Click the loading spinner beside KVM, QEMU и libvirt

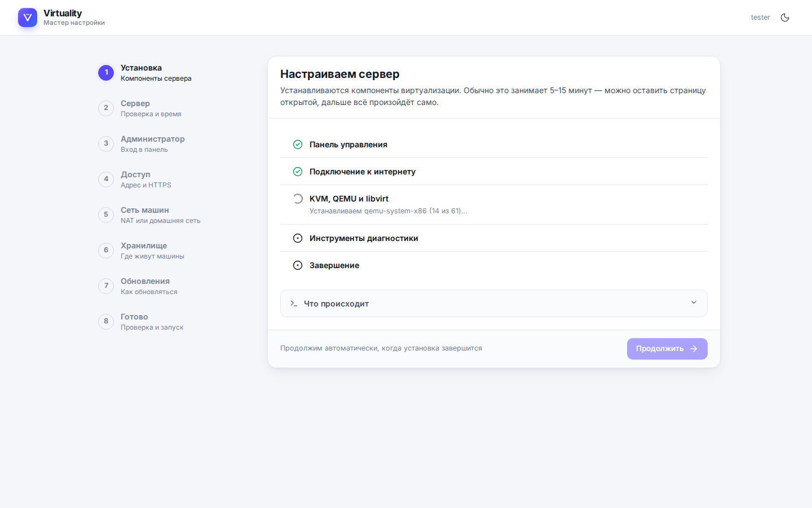coord(298,199)
